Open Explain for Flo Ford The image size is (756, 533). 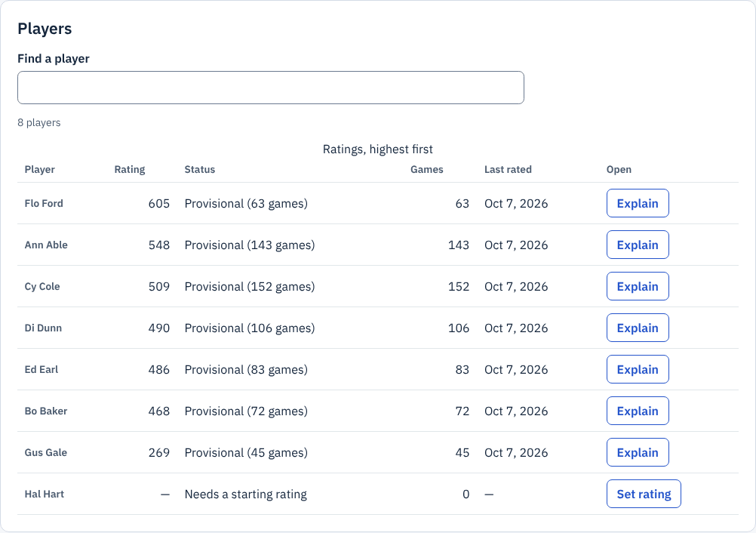638,203
